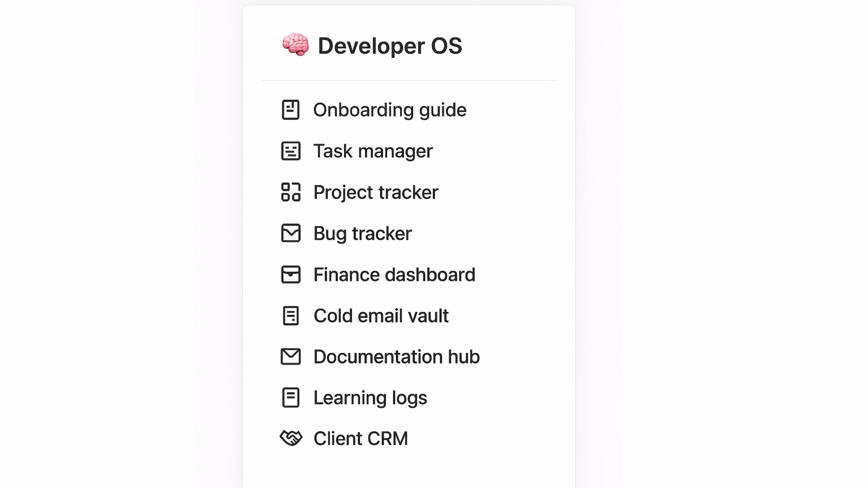Go to the Project tracker page
The height and width of the screenshot is (488, 868).
(375, 193)
